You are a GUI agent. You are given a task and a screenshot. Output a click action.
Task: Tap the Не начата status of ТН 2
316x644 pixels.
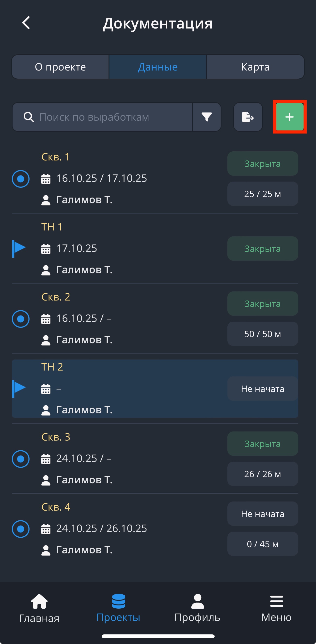click(262, 388)
